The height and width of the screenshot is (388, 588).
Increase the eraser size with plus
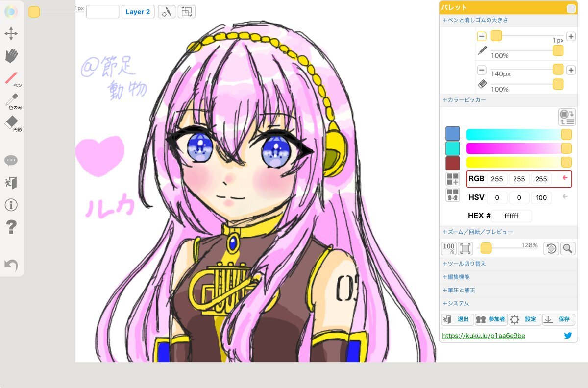(571, 70)
